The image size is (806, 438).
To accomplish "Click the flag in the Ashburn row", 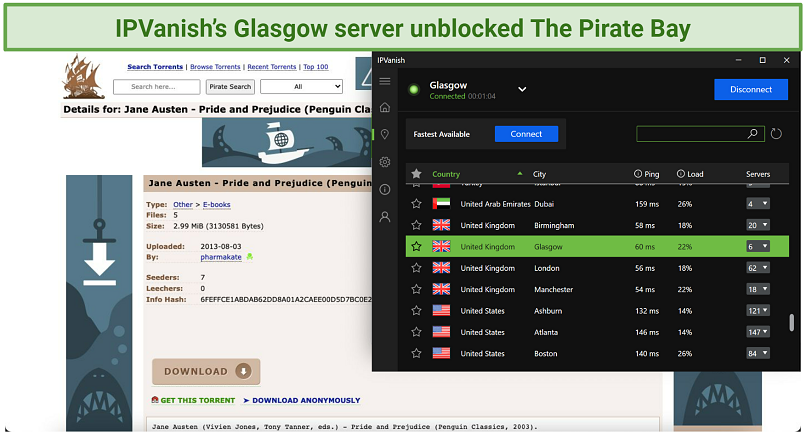I will [x=441, y=311].
